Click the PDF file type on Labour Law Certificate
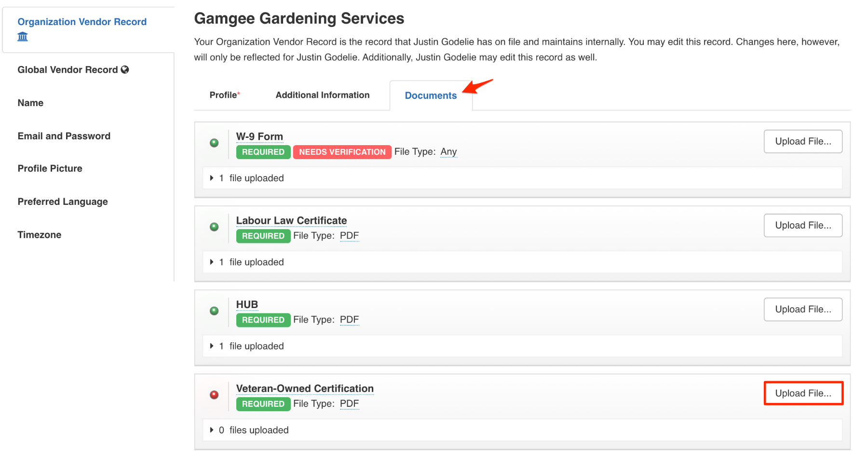The image size is (868, 456). pos(350,236)
